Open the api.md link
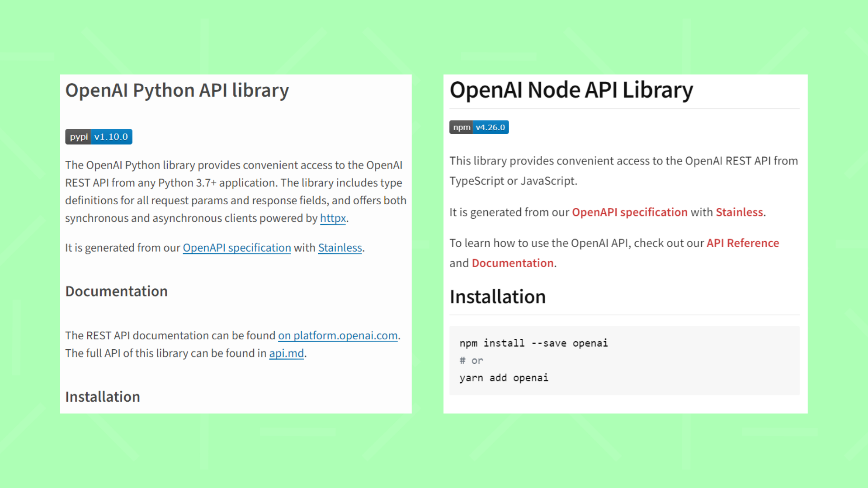Image resolution: width=868 pixels, height=488 pixels. click(x=287, y=353)
